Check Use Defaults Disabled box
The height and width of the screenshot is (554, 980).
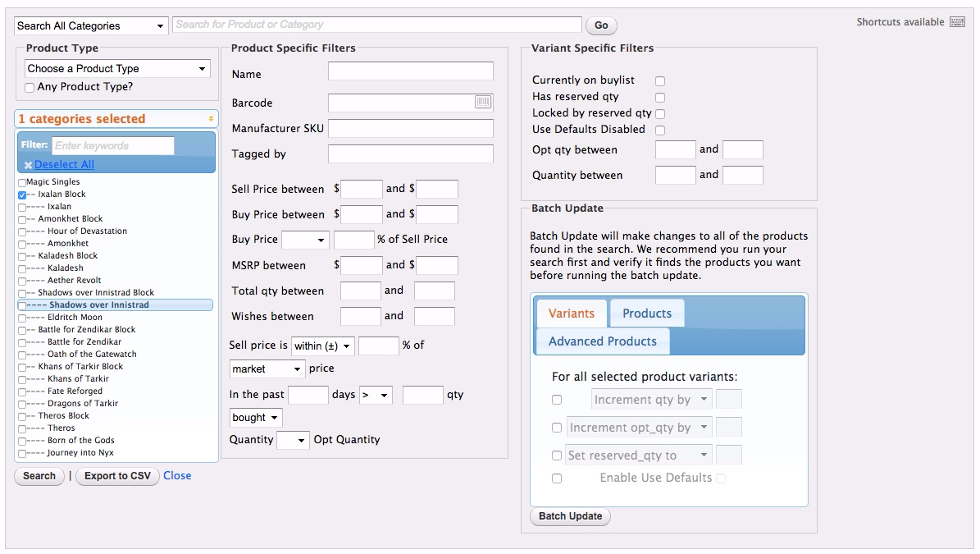click(660, 130)
